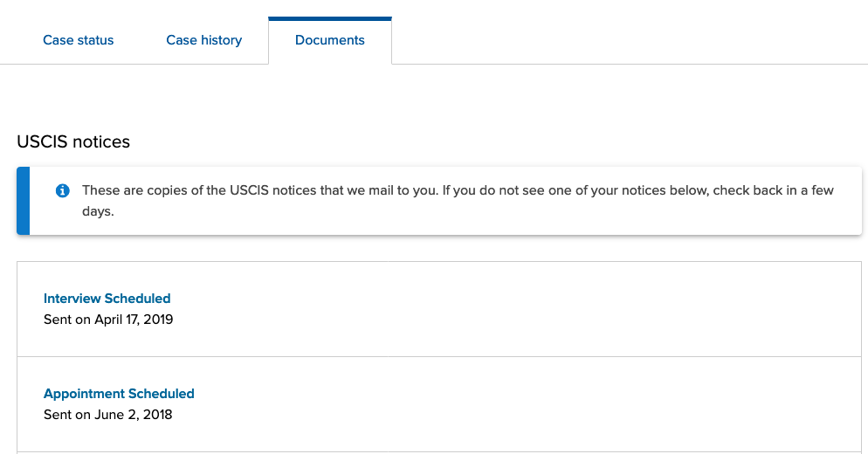868x454 pixels.
Task: Open the Appointment Scheduled notice link
Action: [x=119, y=394]
